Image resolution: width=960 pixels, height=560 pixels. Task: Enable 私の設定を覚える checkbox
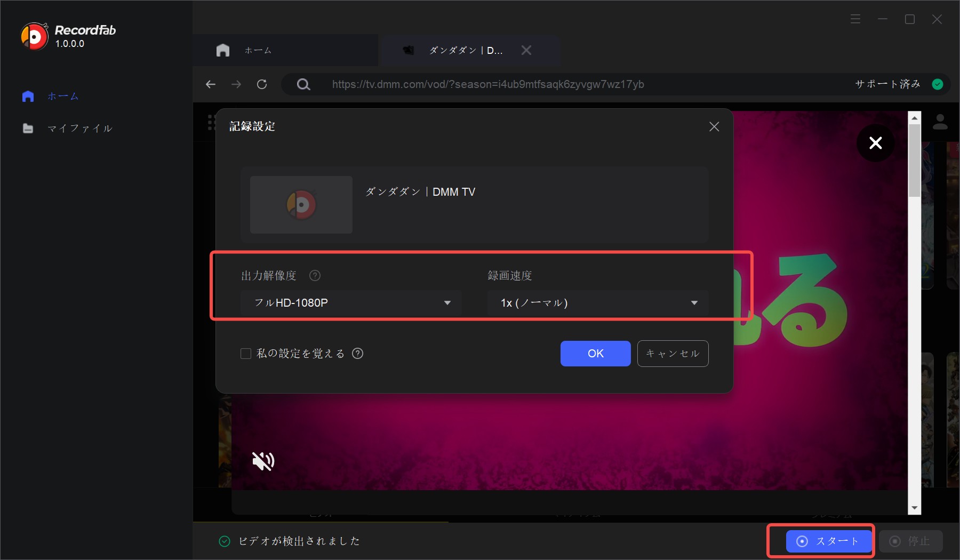pyautogui.click(x=246, y=354)
